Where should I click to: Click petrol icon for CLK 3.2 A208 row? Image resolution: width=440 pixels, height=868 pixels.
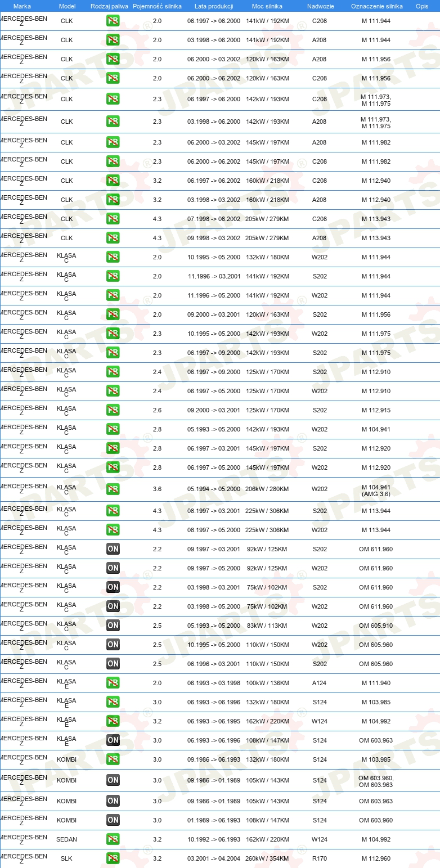(113, 200)
